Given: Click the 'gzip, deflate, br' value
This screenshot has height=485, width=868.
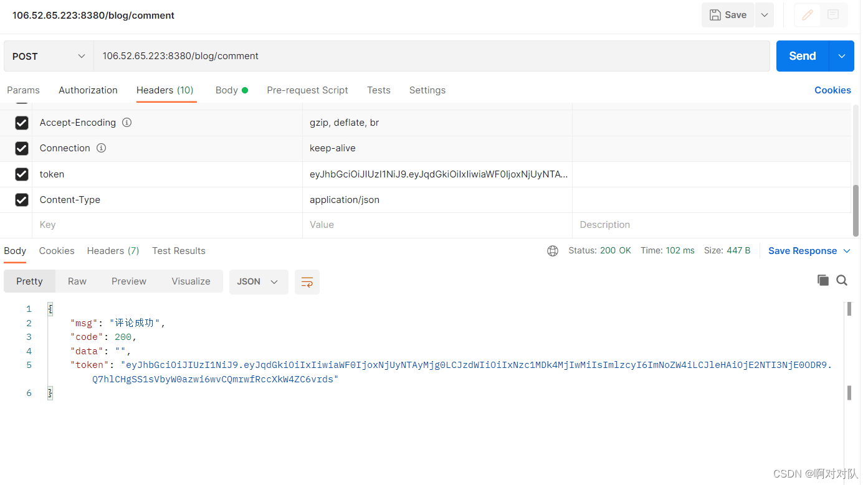Looking at the screenshot, I should 345,123.
